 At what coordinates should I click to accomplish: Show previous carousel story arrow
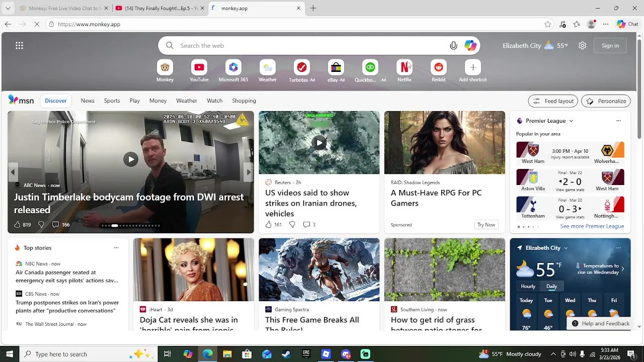pos(13,172)
